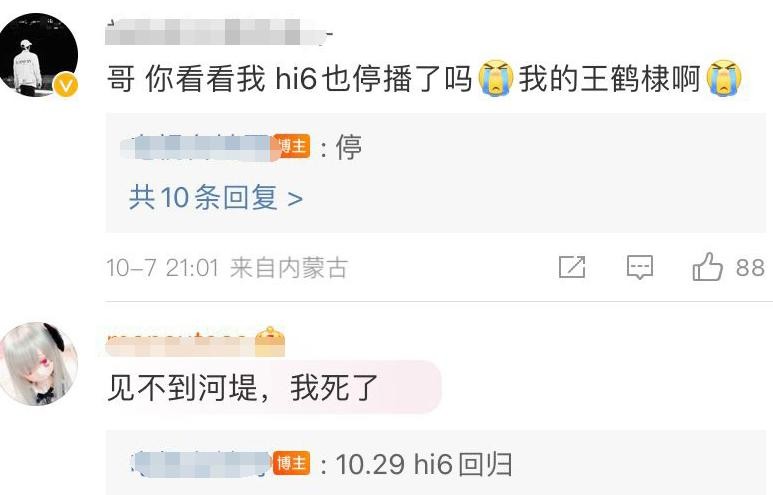Tap the orange 博主 badge in first reply
773x495 pixels.
click(292, 146)
